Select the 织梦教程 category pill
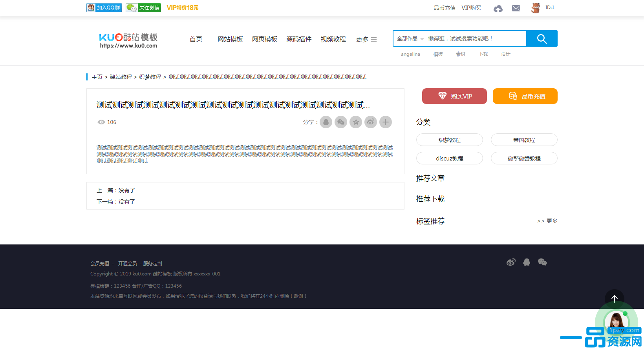This screenshot has width=644, height=350. [449, 140]
